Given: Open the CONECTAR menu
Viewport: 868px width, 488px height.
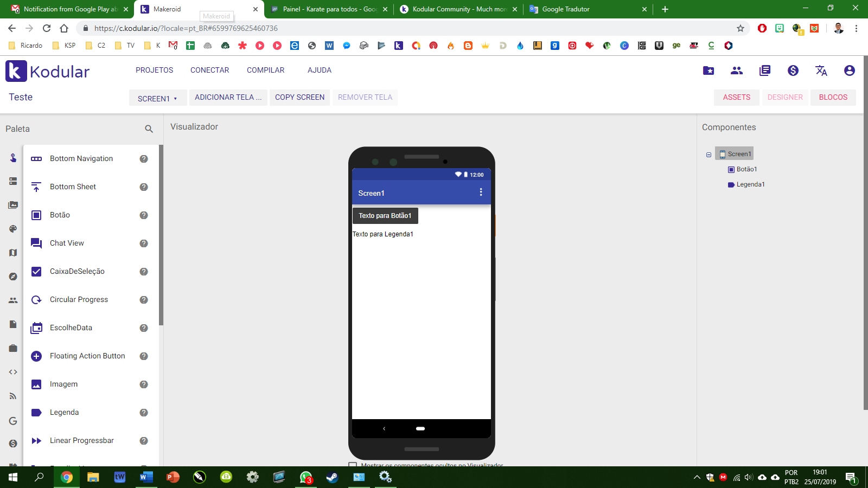Looking at the screenshot, I should [210, 70].
